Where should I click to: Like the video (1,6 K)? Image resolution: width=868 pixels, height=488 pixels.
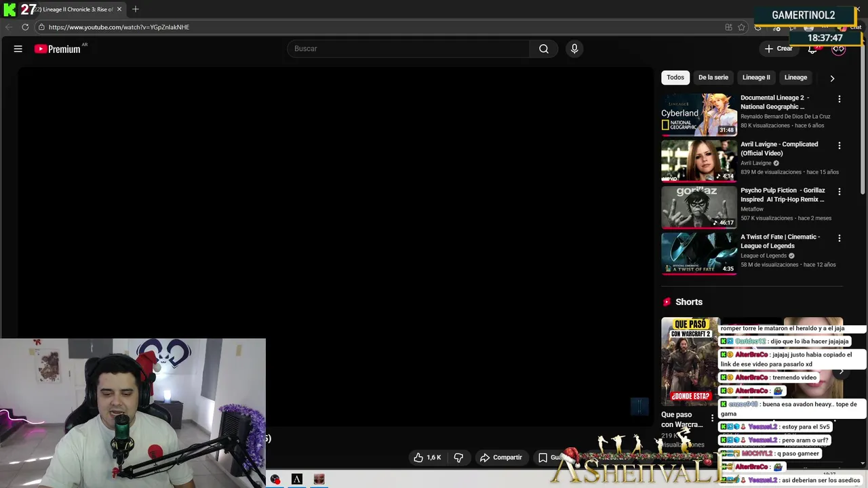click(x=427, y=457)
